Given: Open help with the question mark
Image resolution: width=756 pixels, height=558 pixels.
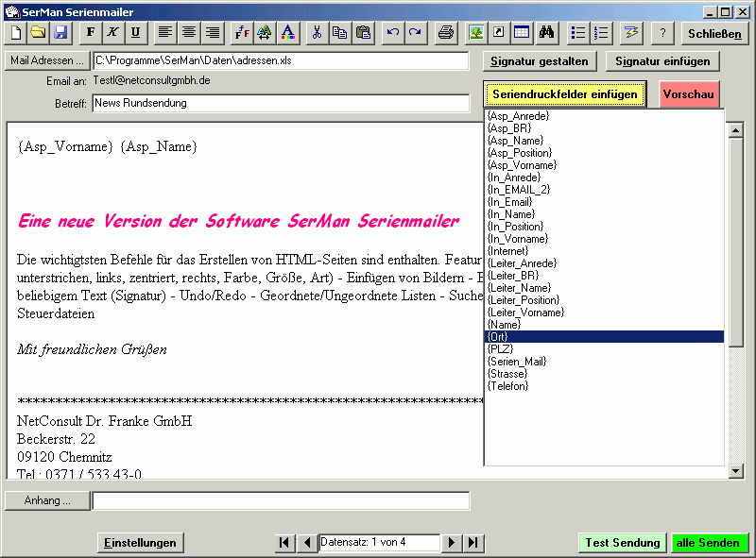Looking at the screenshot, I should [663, 33].
